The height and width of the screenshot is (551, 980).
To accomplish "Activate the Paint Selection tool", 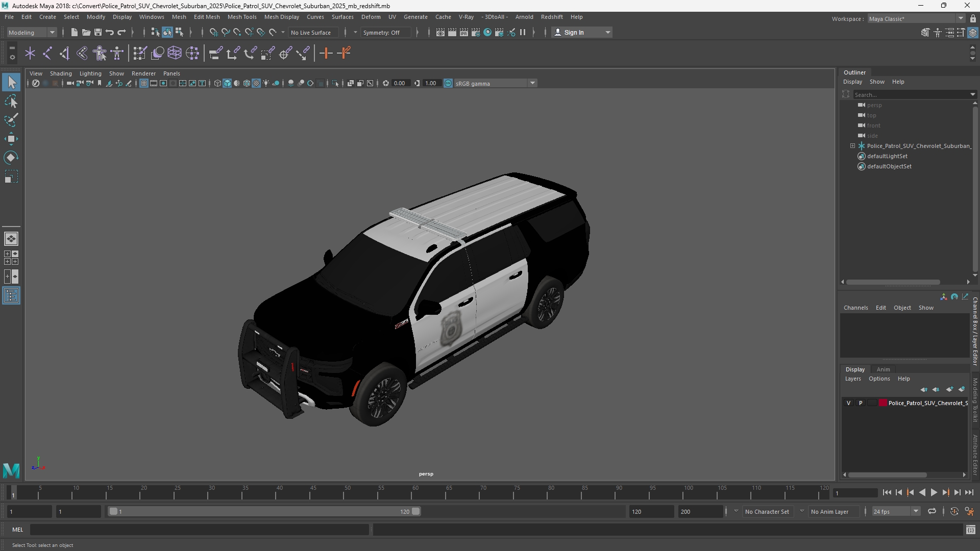I will [11, 120].
